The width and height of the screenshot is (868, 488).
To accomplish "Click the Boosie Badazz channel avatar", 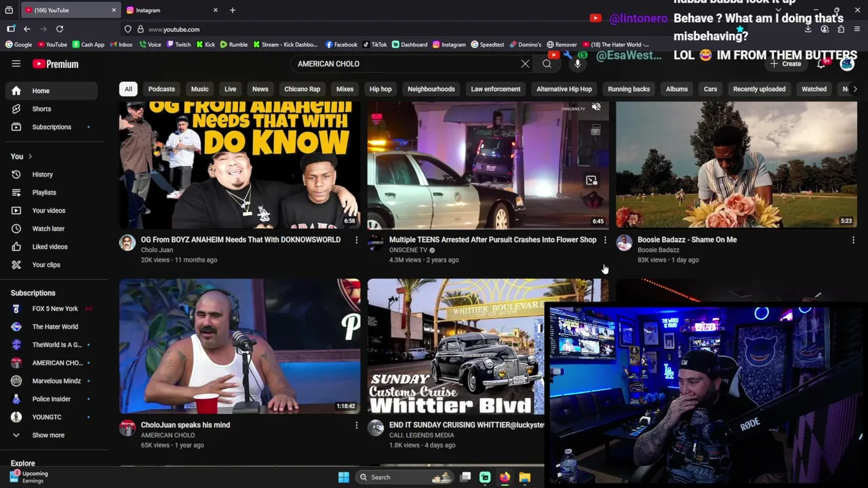I will pyautogui.click(x=624, y=243).
